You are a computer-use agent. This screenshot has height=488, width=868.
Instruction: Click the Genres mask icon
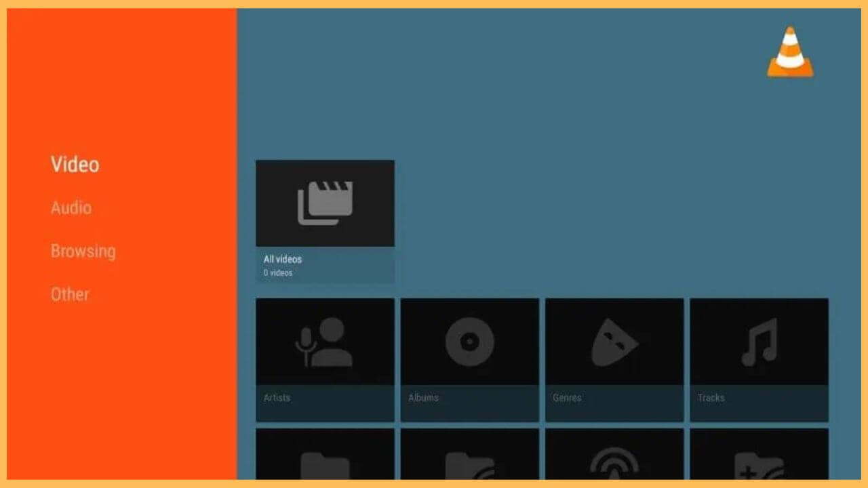coord(614,343)
